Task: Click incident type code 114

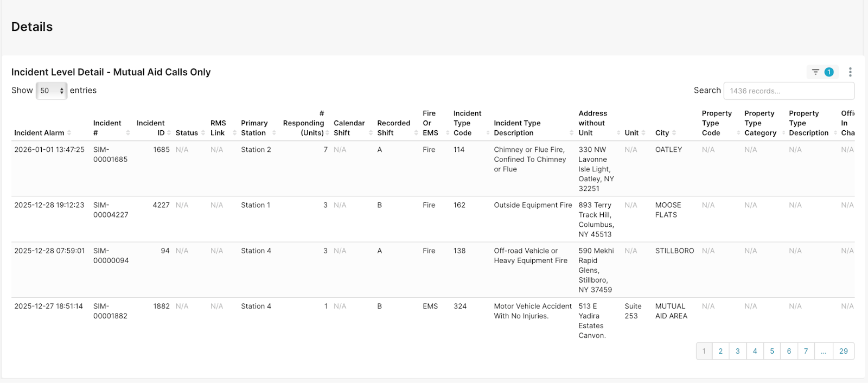Action: pyautogui.click(x=459, y=150)
